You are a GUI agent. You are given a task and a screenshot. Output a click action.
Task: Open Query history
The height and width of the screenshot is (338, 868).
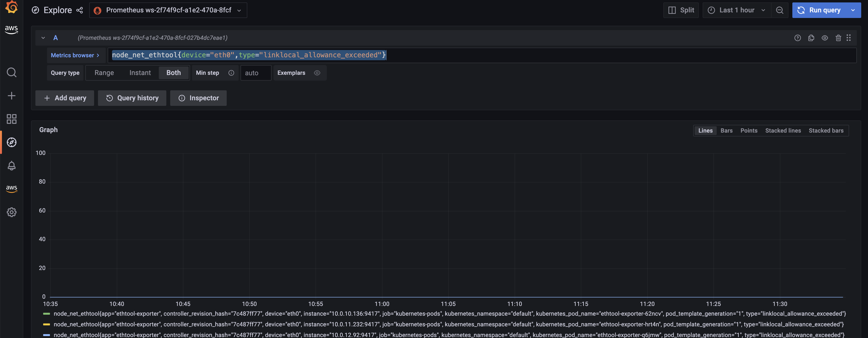(x=132, y=98)
